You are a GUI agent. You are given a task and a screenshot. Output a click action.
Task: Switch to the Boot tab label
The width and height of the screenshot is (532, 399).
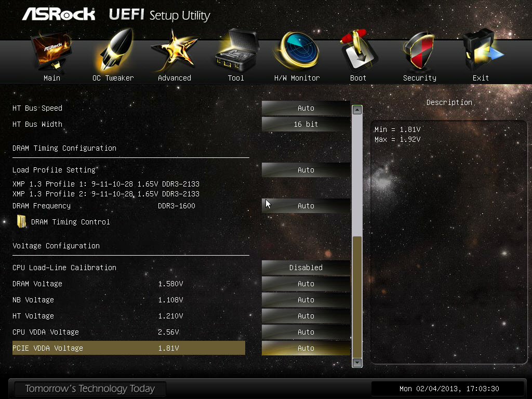tap(358, 78)
